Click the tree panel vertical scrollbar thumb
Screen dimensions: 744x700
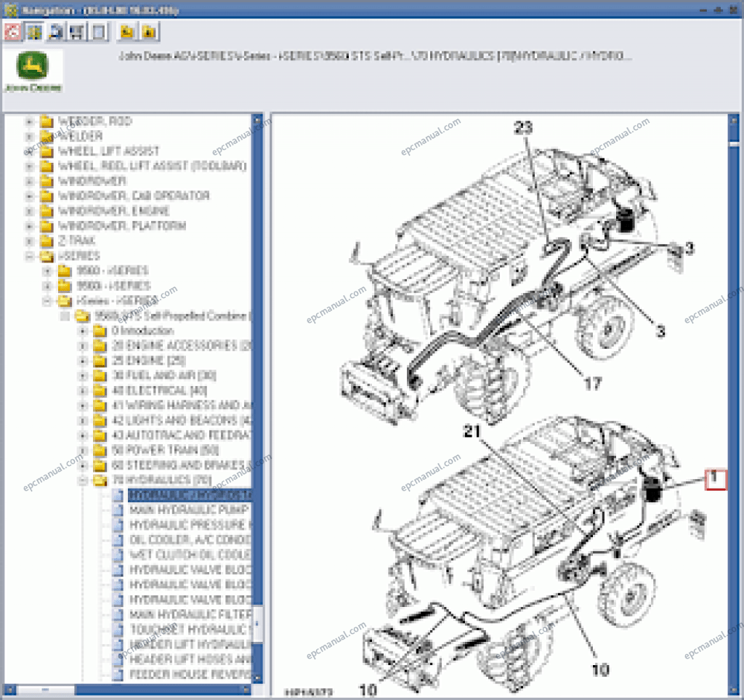pyautogui.click(x=258, y=624)
